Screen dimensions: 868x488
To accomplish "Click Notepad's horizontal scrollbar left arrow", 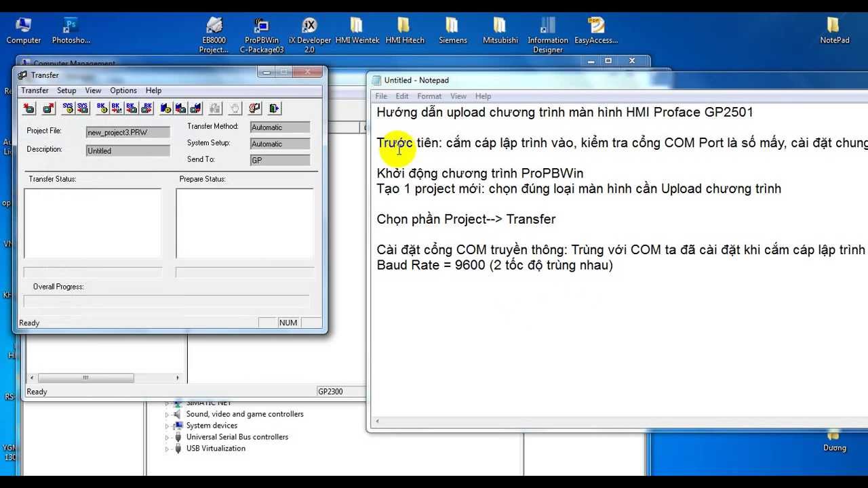I will click(x=377, y=422).
